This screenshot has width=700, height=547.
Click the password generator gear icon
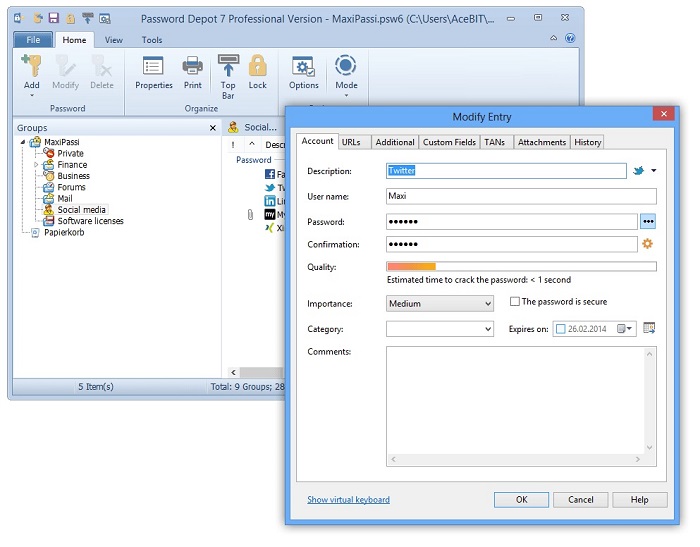(647, 244)
